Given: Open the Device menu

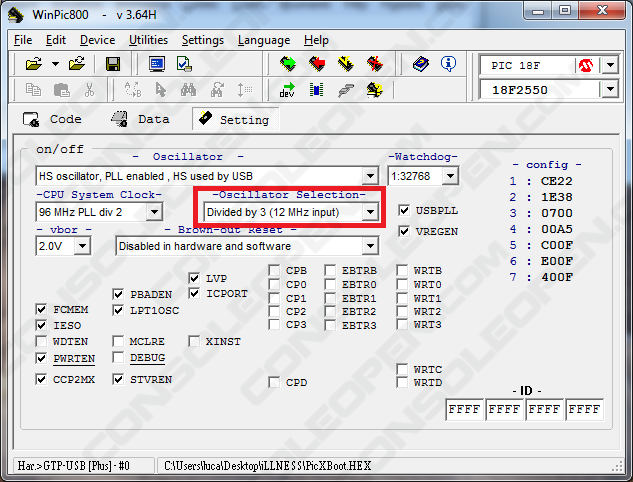Looking at the screenshot, I should click(97, 40).
